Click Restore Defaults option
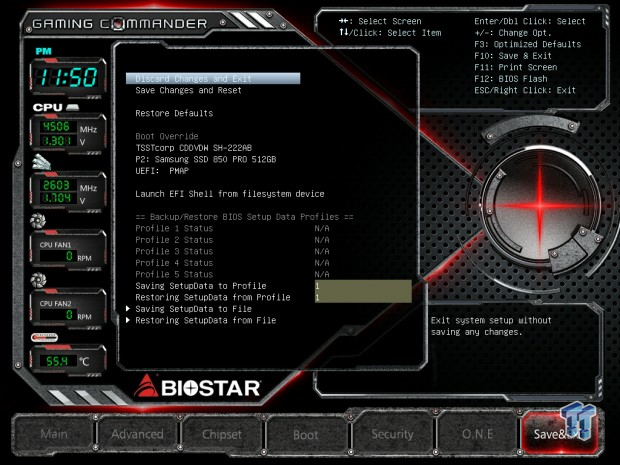Image resolution: width=620 pixels, height=465 pixels. tap(174, 113)
